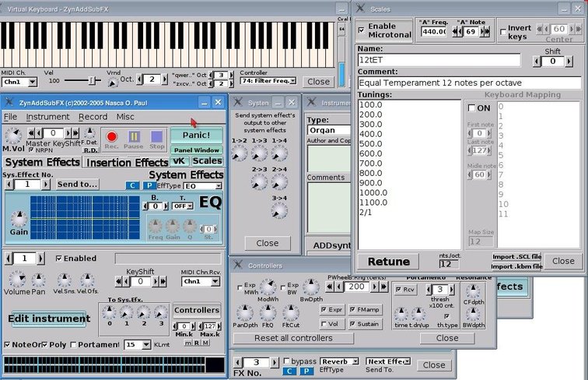Click the red Rec. record button
The height and width of the screenshot is (380, 588).
point(111,138)
